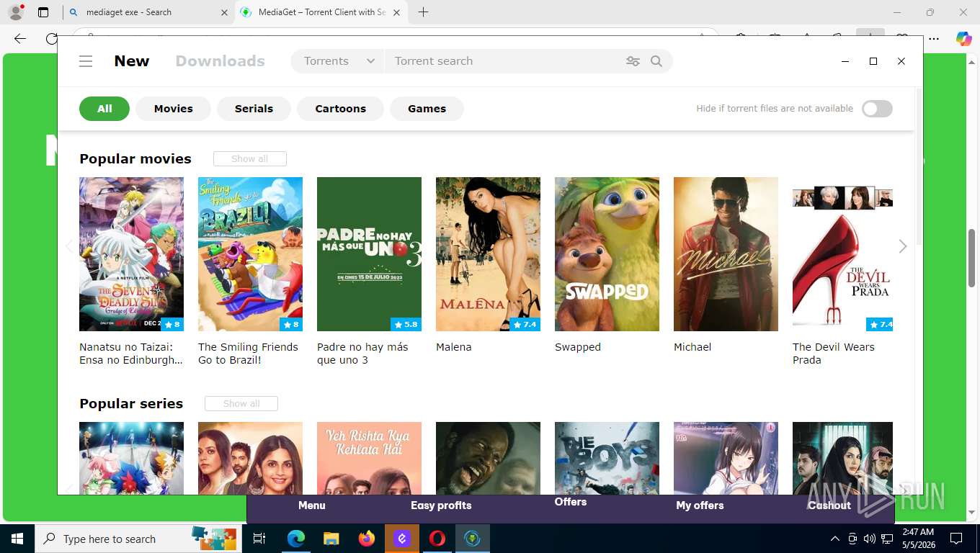Click the taskbar search box
The height and width of the screenshot is (553, 980).
pyautogui.click(x=139, y=539)
